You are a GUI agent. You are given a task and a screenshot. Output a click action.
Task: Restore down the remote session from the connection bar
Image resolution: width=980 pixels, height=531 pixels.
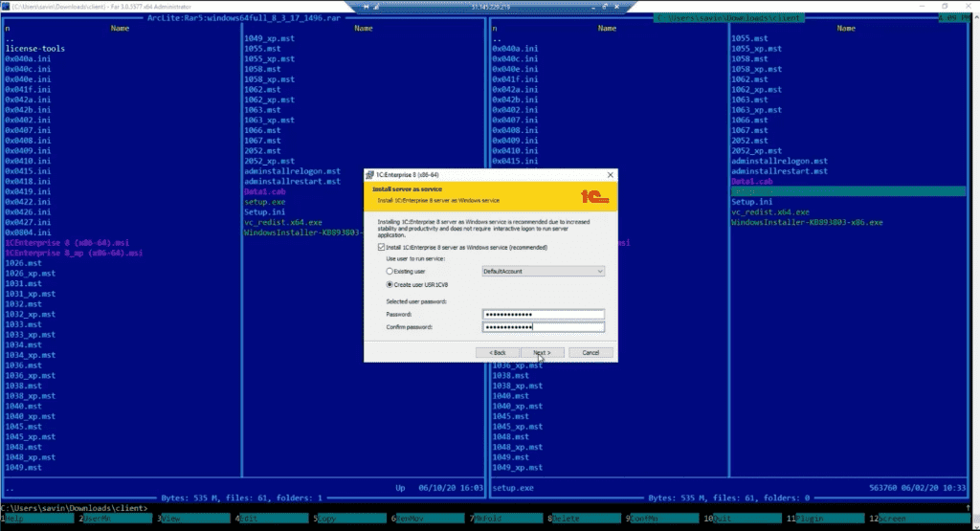click(605, 7)
